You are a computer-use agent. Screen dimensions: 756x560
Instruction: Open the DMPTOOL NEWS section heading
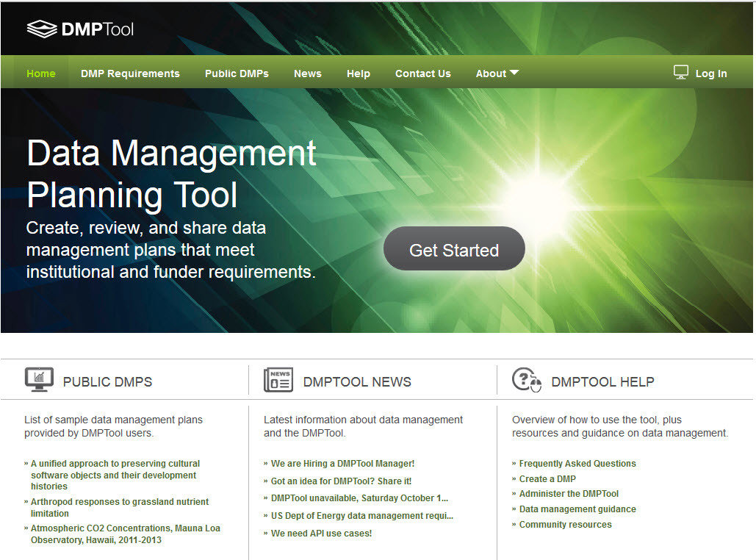coord(357,382)
